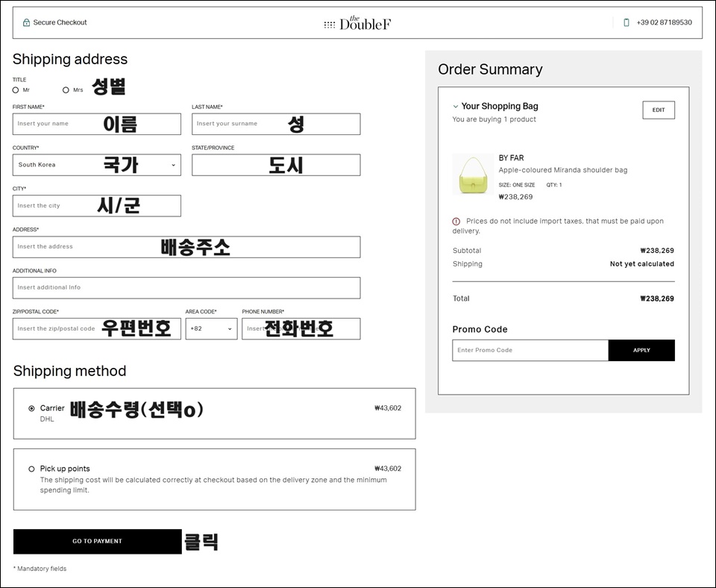716x588 pixels.
Task: Click the Additional Info input field
Action: pyautogui.click(x=186, y=288)
